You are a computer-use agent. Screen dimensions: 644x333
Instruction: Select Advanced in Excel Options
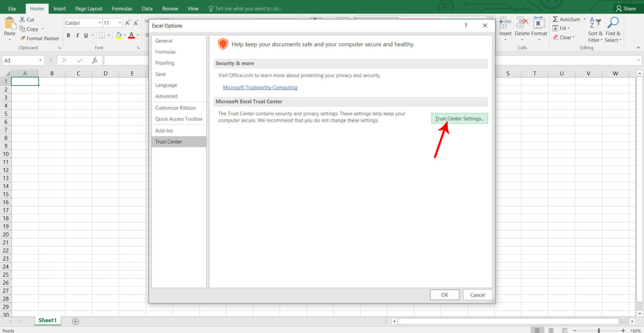[179, 96]
